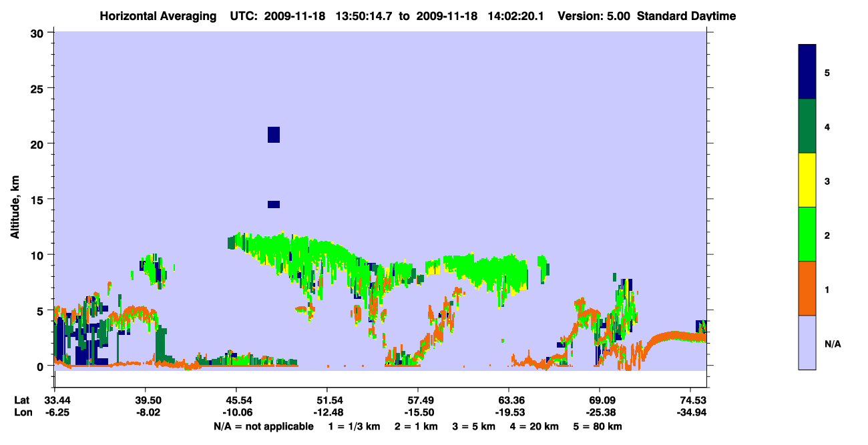
Task: Click the y-axis tick label 15
Action: point(39,199)
